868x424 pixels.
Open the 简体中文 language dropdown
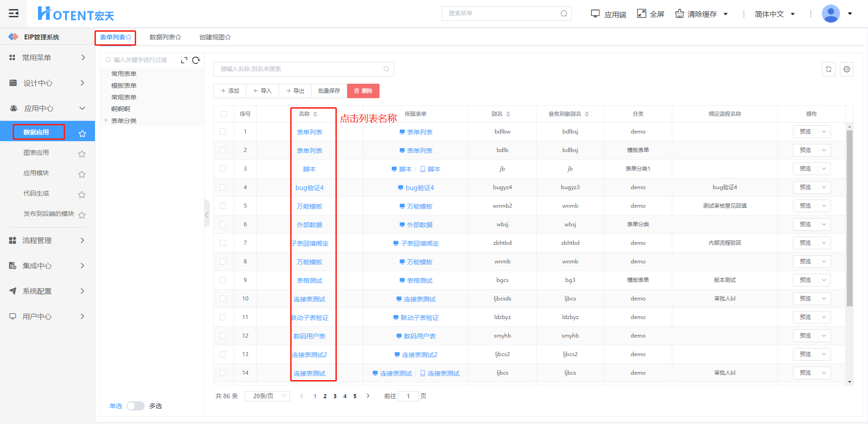pyautogui.click(x=774, y=14)
